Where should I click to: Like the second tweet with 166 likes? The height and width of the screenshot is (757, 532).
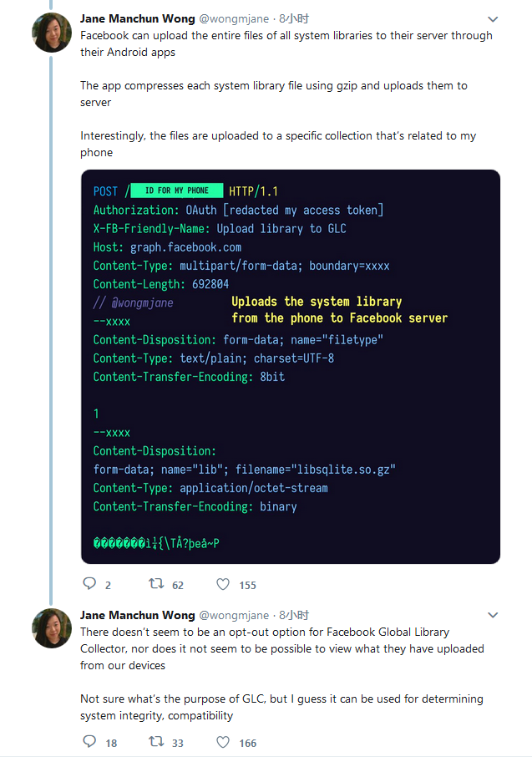[223, 742]
